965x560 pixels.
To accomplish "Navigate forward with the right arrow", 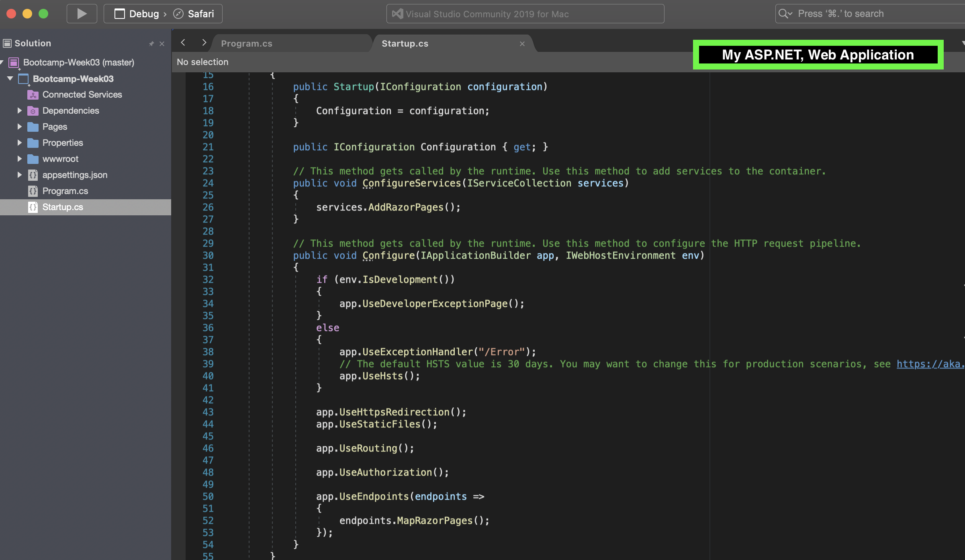I will (204, 43).
